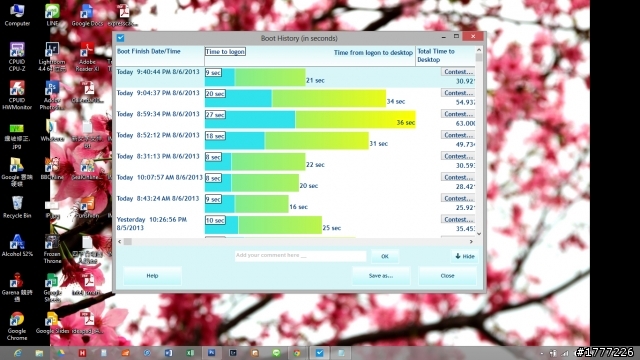The image size is (640, 360).
Task: Open LINE from the taskbar
Action: point(276,353)
